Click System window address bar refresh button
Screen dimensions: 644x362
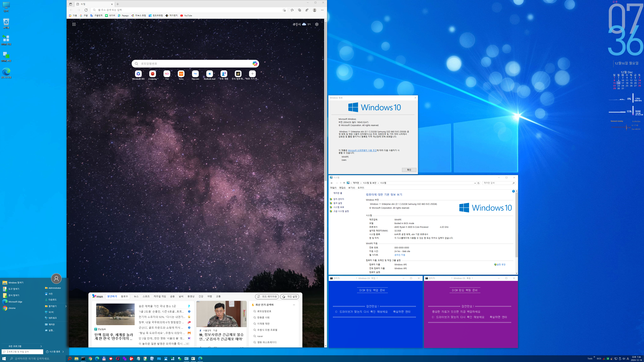coord(478,183)
